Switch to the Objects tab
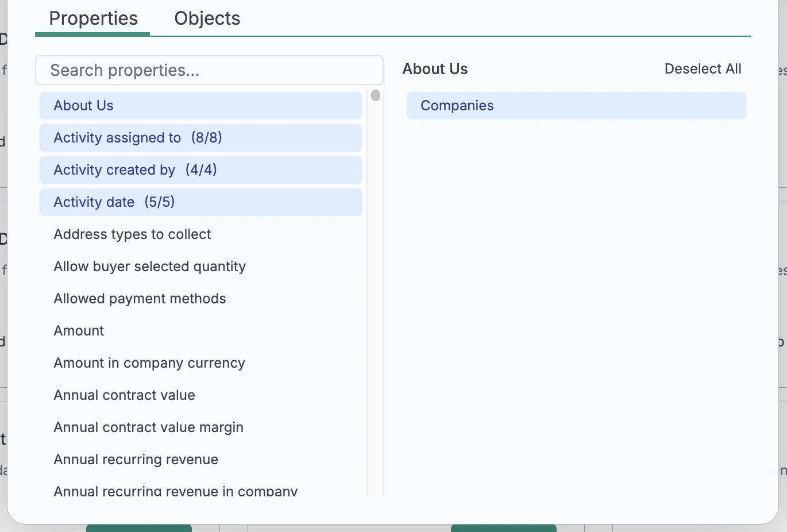 [x=207, y=18]
